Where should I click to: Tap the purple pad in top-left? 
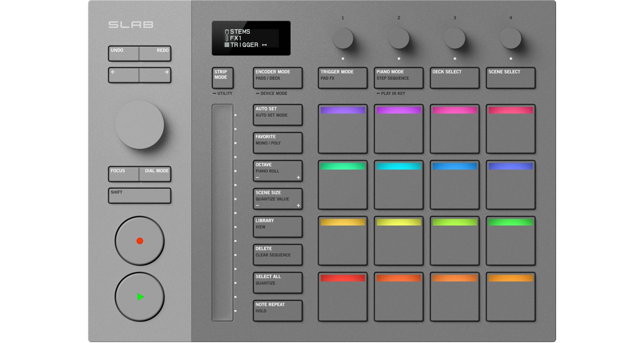click(342, 129)
